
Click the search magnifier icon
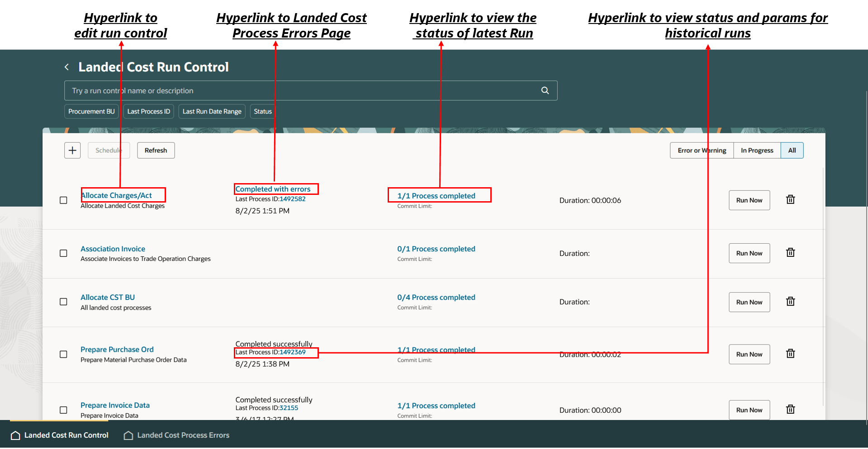click(545, 90)
